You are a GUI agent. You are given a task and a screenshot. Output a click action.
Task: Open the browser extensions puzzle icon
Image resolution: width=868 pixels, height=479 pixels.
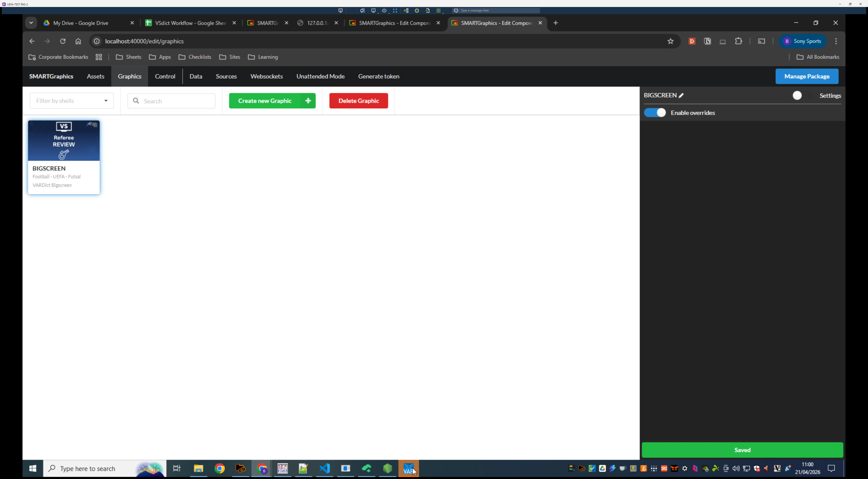click(738, 41)
